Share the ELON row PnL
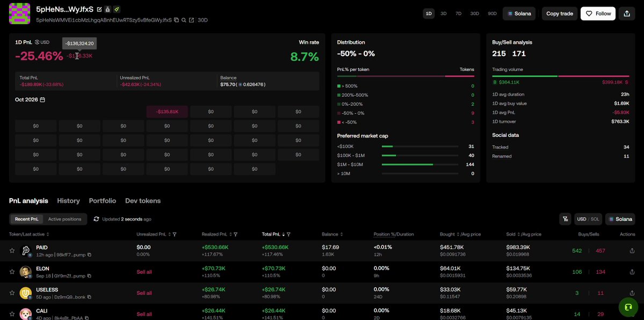The image size is (644, 320). [x=632, y=272]
